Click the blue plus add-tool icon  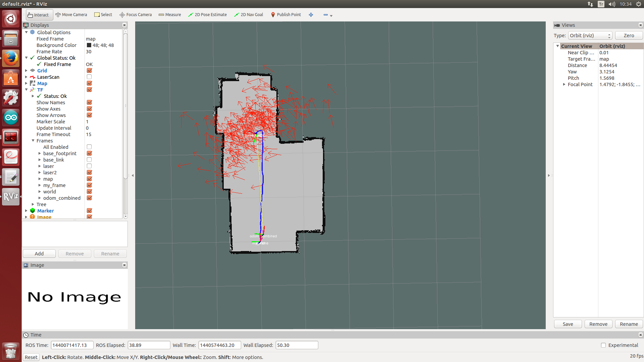311,15
